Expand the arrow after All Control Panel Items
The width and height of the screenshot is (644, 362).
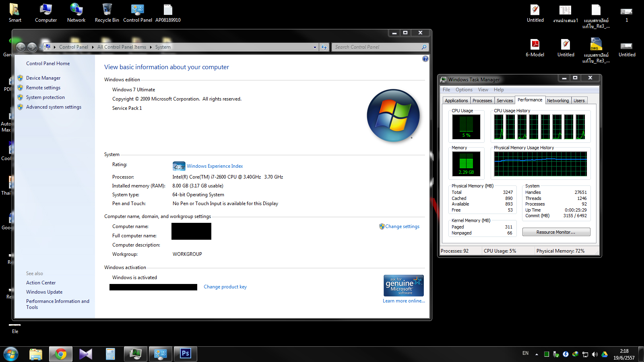pyautogui.click(x=151, y=47)
